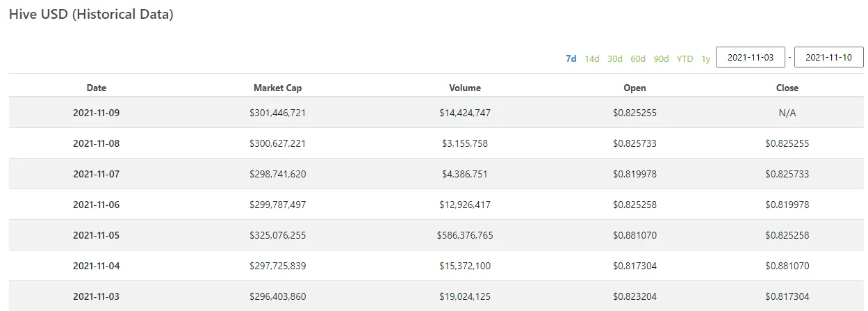The image size is (868, 311).
Task: Click market cap $296,403,860
Action: [277, 296]
